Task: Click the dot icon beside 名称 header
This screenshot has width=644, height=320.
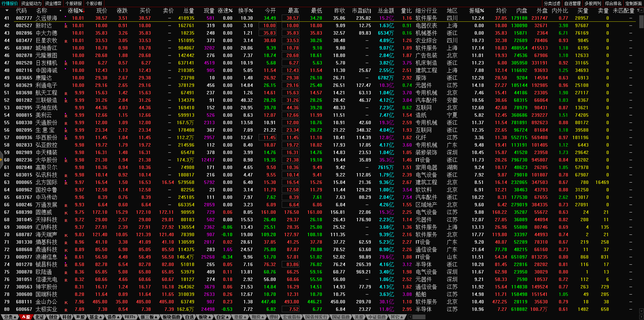Action: click(60, 11)
